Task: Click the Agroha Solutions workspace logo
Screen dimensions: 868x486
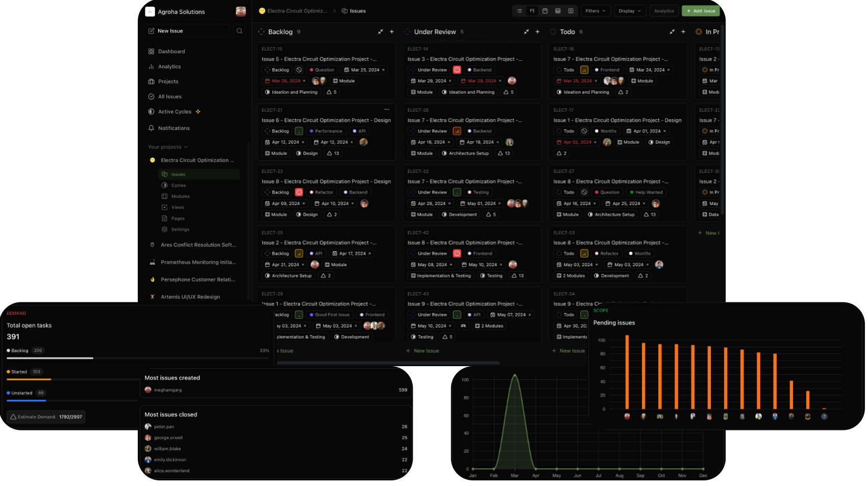Action: tap(150, 12)
